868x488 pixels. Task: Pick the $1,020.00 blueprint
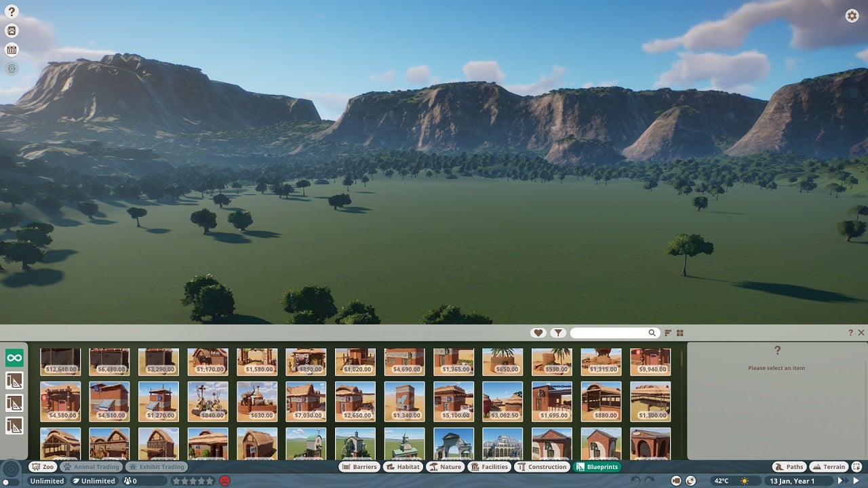coord(355,362)
